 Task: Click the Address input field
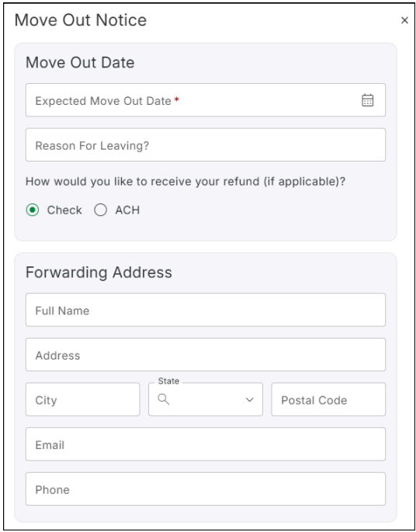(x=206, y=355)
